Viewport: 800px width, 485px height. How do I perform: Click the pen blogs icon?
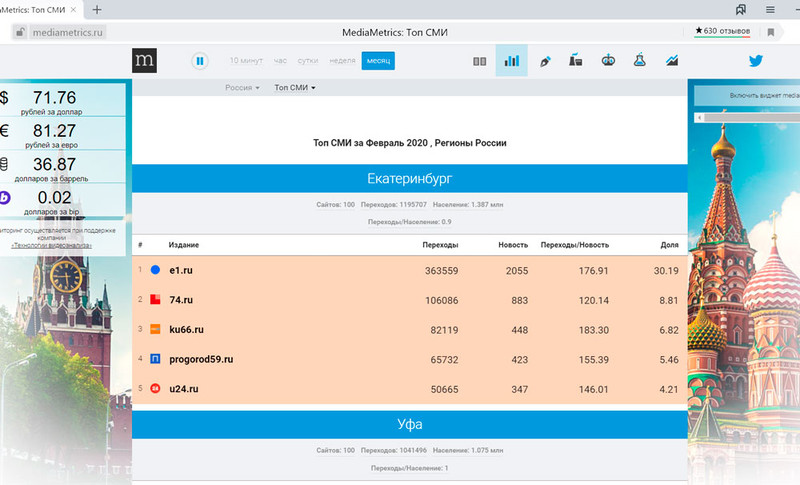pos(545,61)
